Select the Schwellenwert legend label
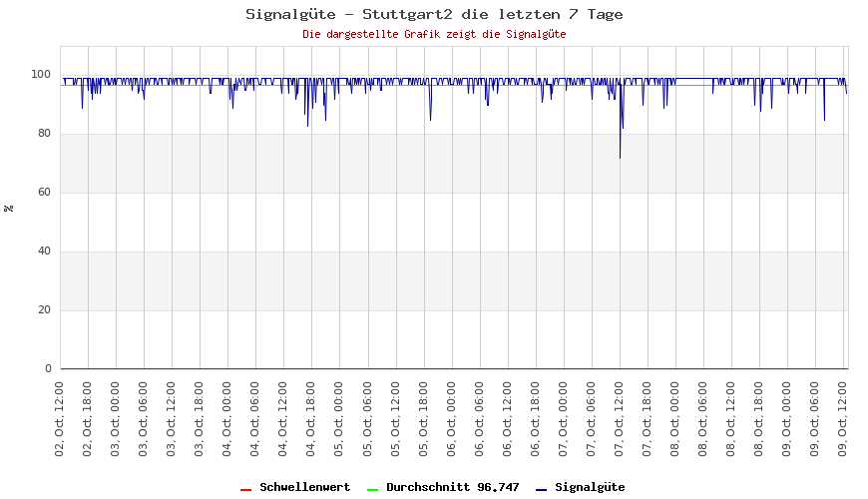868x499 pixels. 304,487
